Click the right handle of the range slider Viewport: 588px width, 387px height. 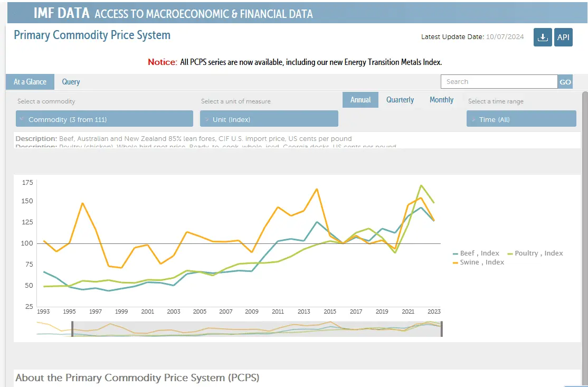(441, 328)
